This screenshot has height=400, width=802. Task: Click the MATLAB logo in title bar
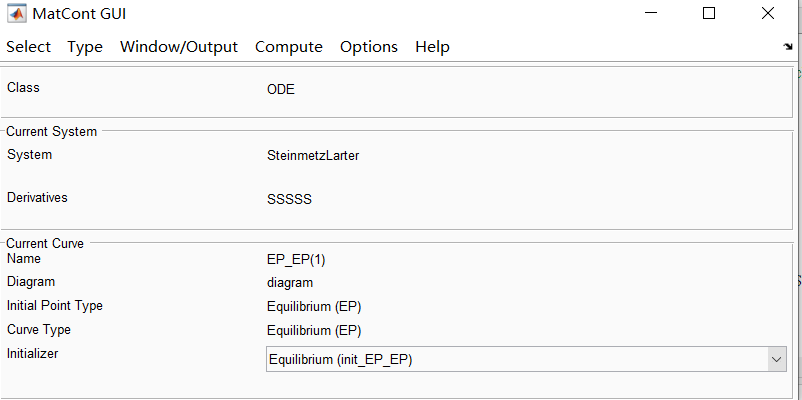[x=15, y=15]
